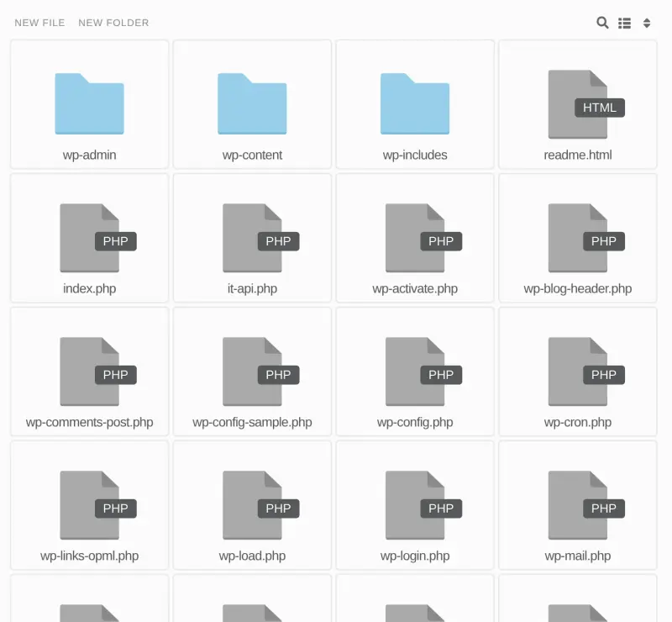Screen dimensions: 672x622
Task: Click the wp-cron.php file name
Action: [578, 423]
